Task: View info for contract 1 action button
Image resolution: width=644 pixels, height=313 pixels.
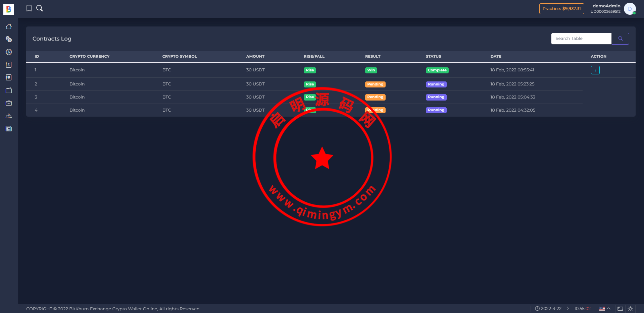Action: click(x=595, y=70)
